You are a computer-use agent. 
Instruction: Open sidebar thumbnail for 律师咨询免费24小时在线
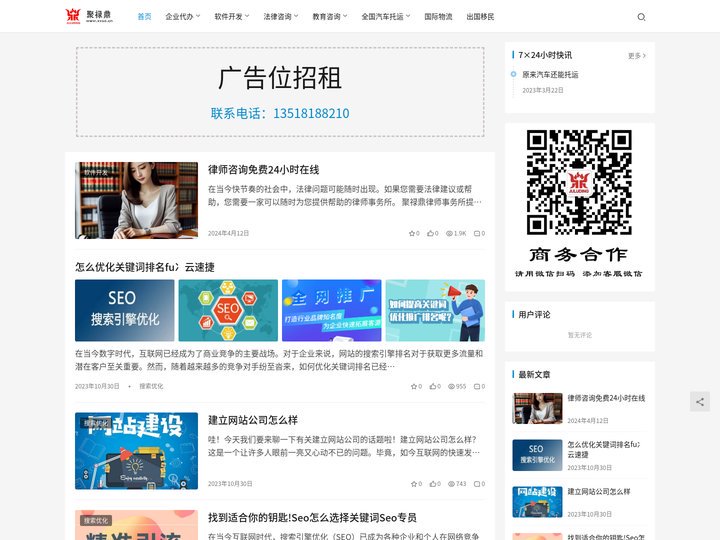537,408
